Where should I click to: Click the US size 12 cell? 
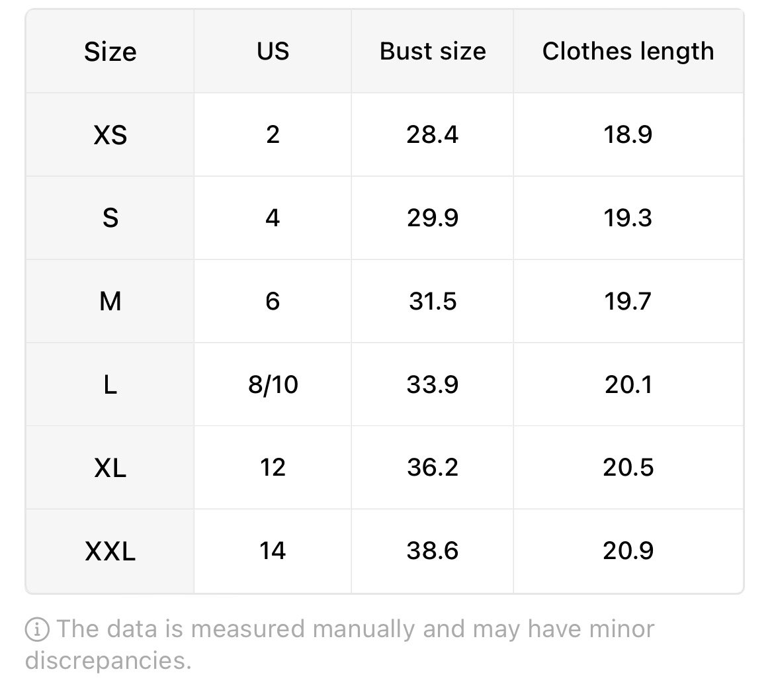(x=273, y=468)
